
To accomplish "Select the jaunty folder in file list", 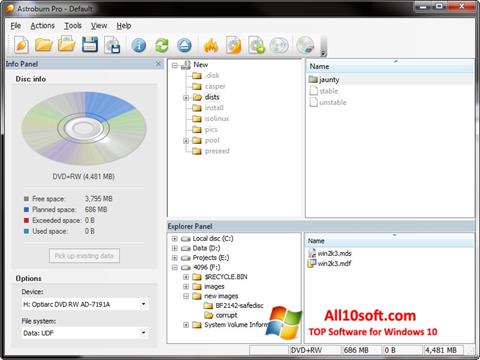I will [x=324, y=80].
